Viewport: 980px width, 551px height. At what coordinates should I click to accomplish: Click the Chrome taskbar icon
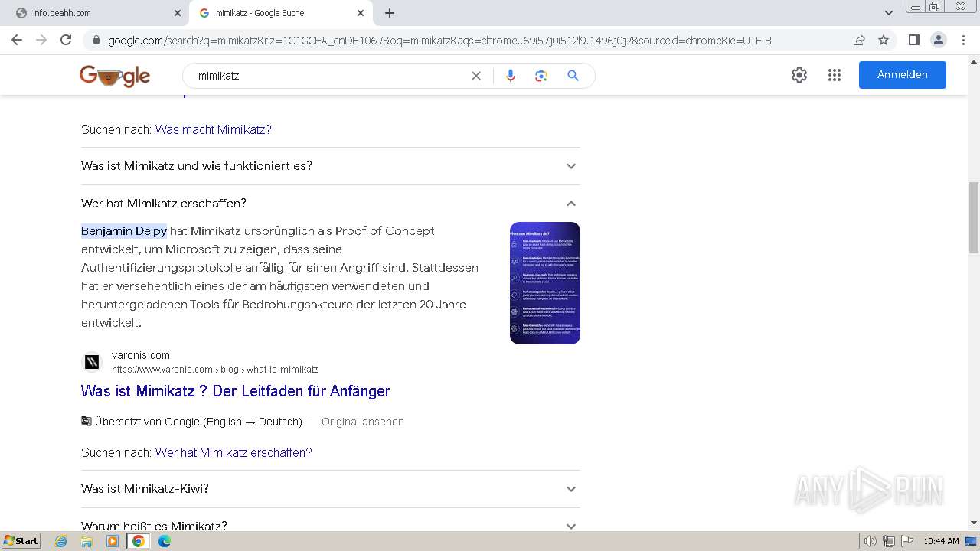click(139, 541)
